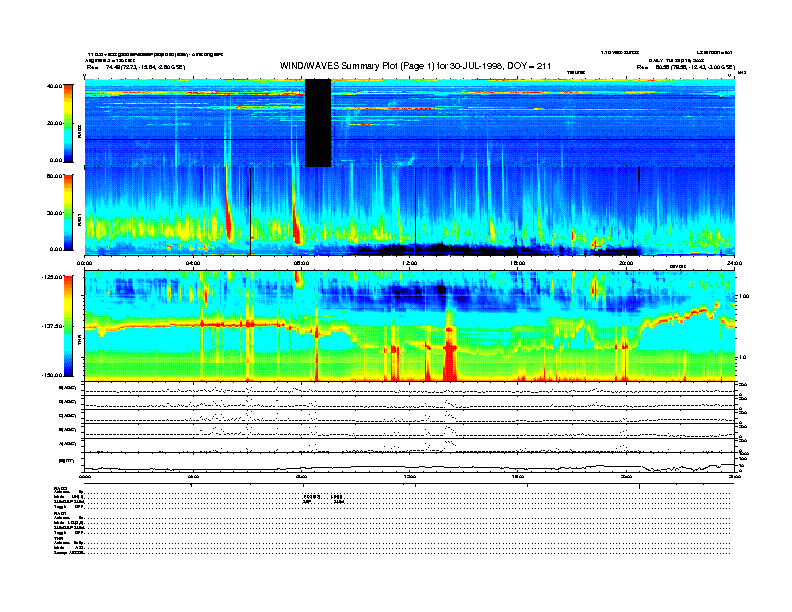Click the 04:00 time label under RAD1
Image resolution: width=792 pixels, height=612 pixels.
coord(193,263)
